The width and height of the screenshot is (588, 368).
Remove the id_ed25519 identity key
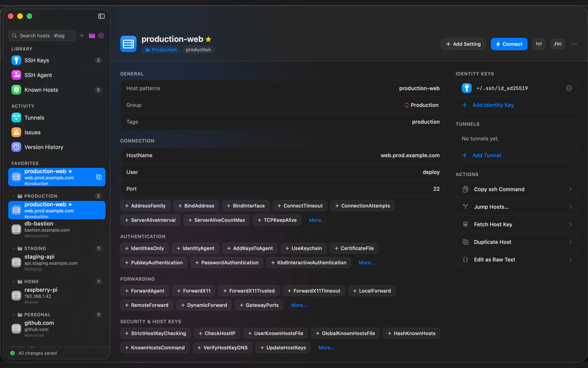click(569, 88)
